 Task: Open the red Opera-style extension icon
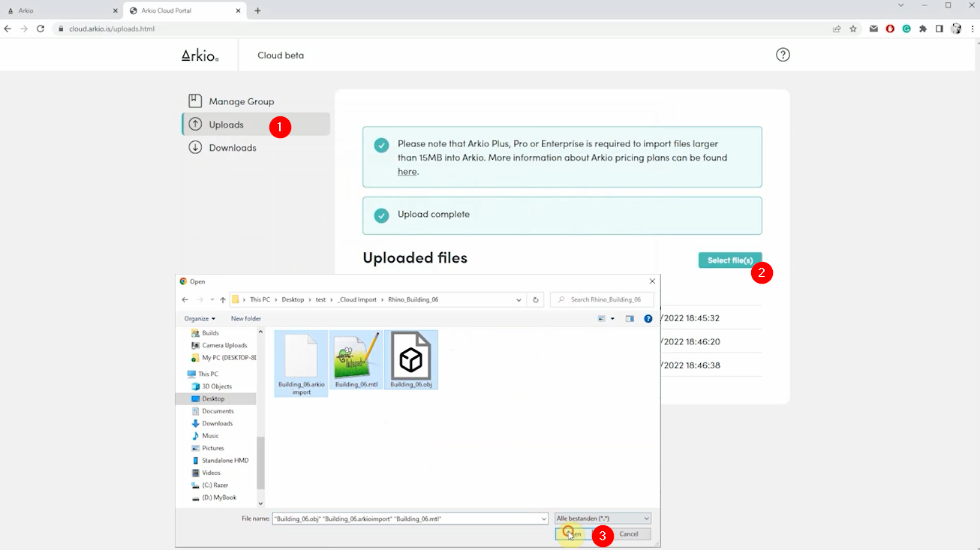(890, 29)
